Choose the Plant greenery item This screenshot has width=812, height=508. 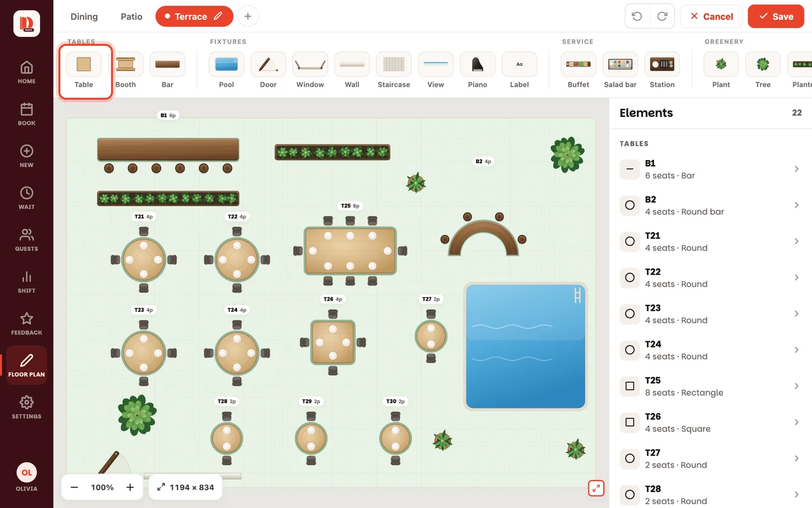click(x=721, y=71)
